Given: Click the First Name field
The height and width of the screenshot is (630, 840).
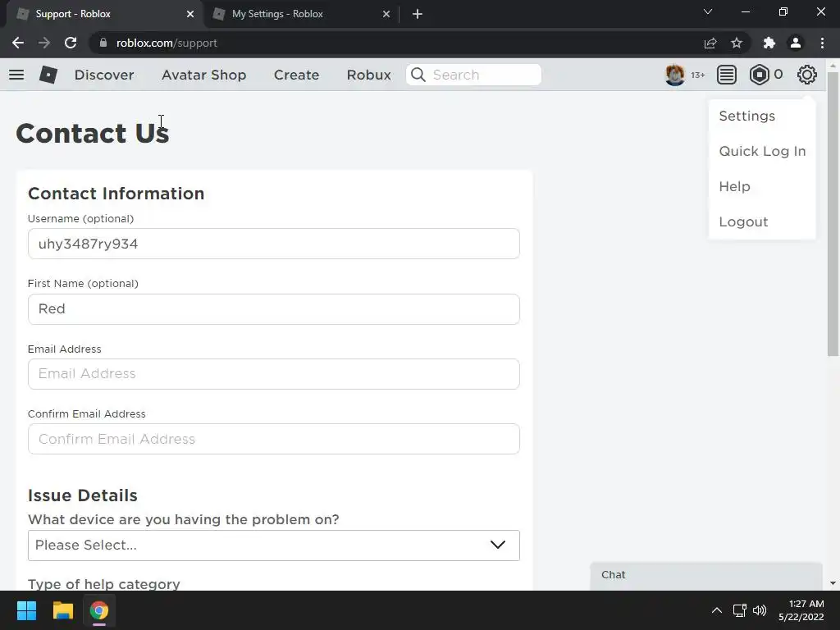Looking at the screenshot, I should click(274, 309).
